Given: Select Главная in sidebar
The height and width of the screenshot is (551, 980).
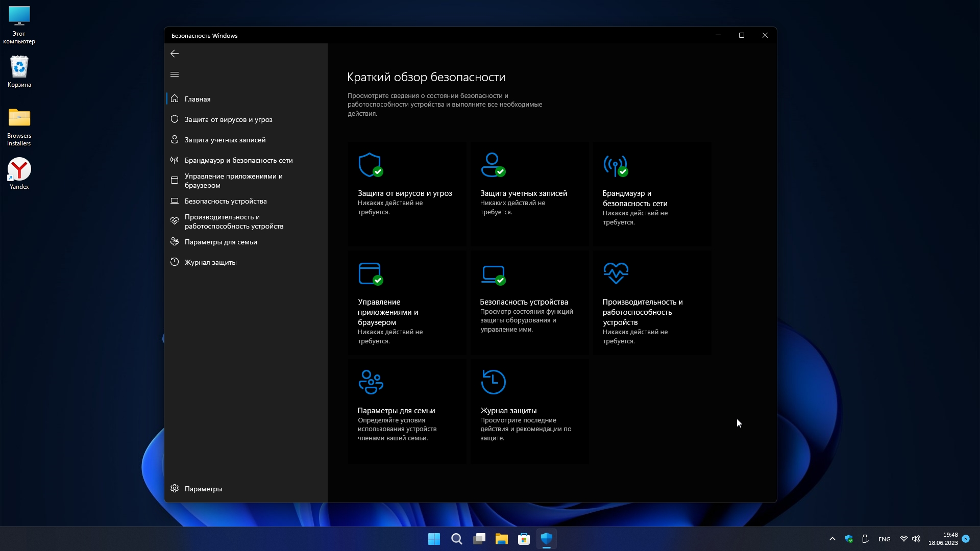Looking at the screenshot, I should click(198, 99).
